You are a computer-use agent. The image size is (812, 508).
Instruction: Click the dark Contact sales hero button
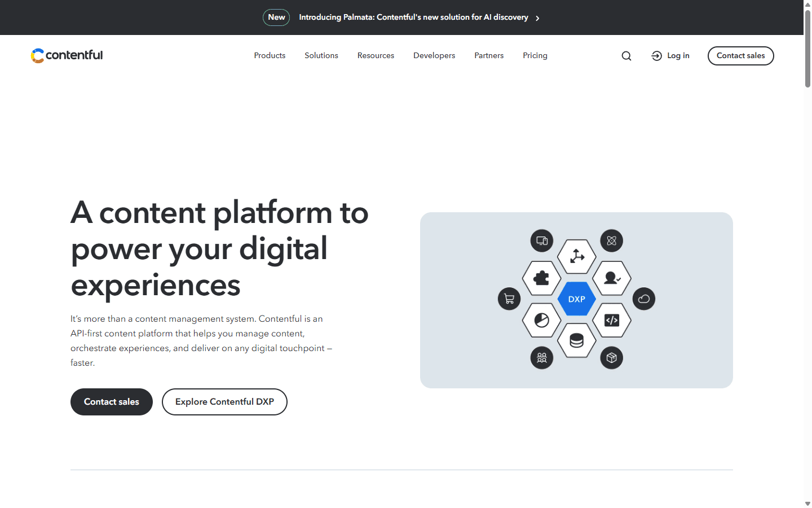(112, 402)
